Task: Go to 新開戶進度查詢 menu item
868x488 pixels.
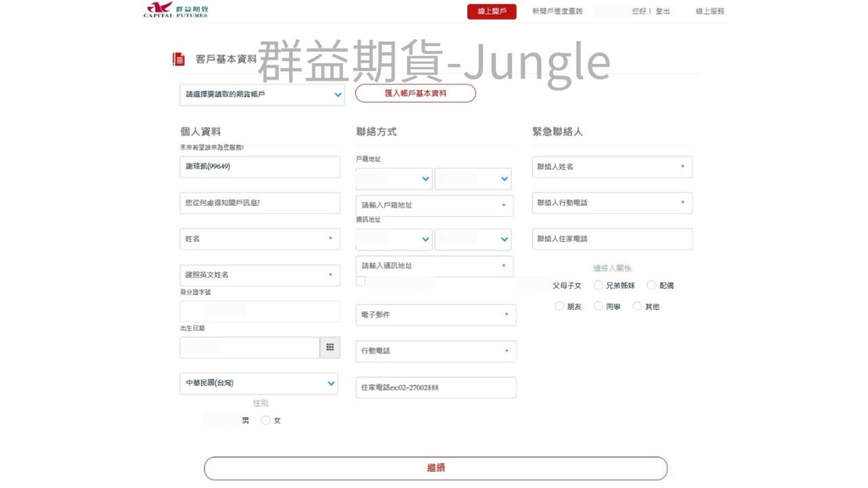Action: [557, 11]
